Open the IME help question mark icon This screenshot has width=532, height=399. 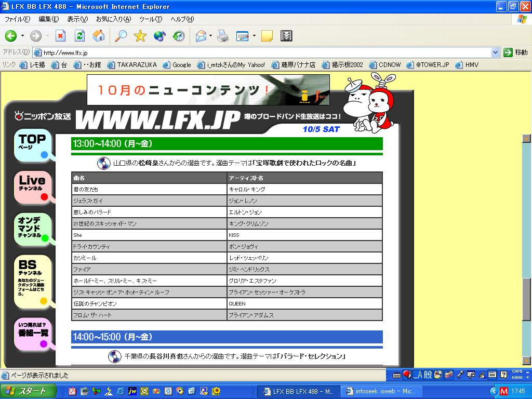[x=504, y=375]
